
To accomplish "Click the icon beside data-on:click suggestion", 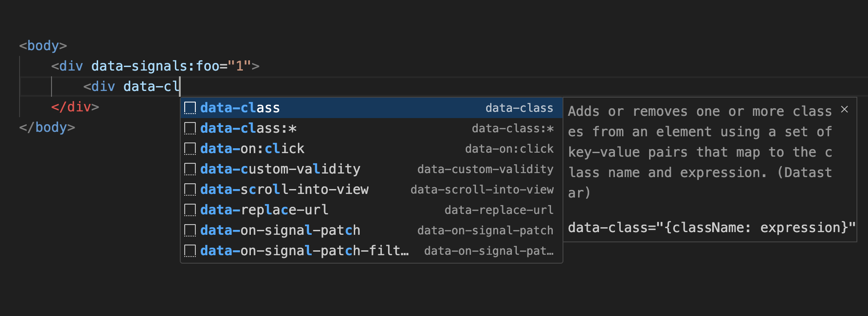I will pos(190,149).
